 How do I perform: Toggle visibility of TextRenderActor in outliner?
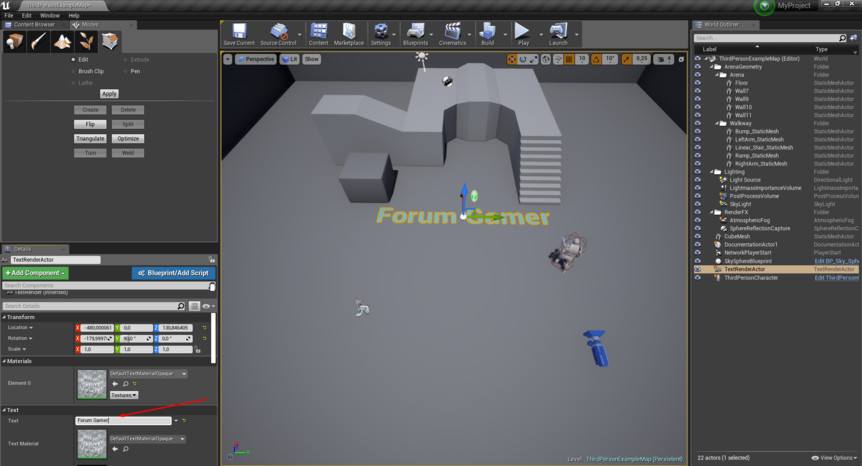698,269
